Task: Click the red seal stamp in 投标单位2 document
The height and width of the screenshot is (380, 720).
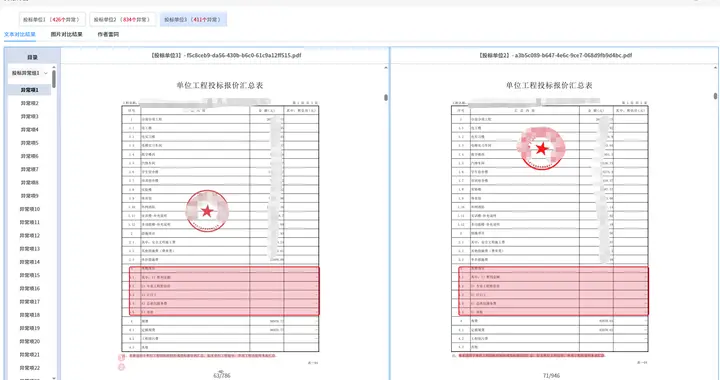Action: (542, 148)
